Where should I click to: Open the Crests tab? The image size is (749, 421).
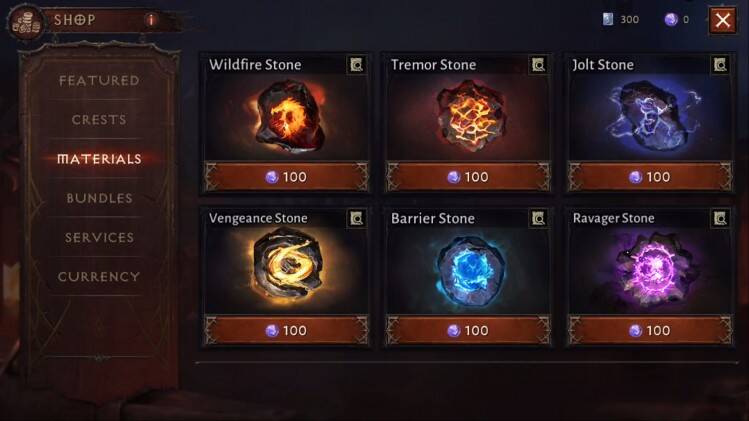pos(99,119)
